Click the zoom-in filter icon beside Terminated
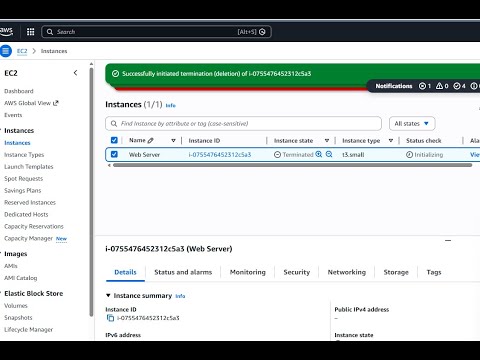 [319, 154]
